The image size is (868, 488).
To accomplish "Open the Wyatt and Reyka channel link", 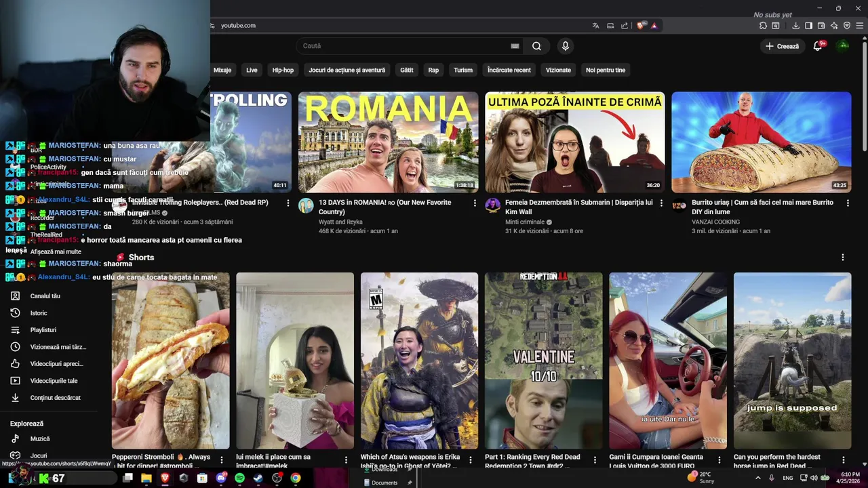I will click(x=340, y=222).
